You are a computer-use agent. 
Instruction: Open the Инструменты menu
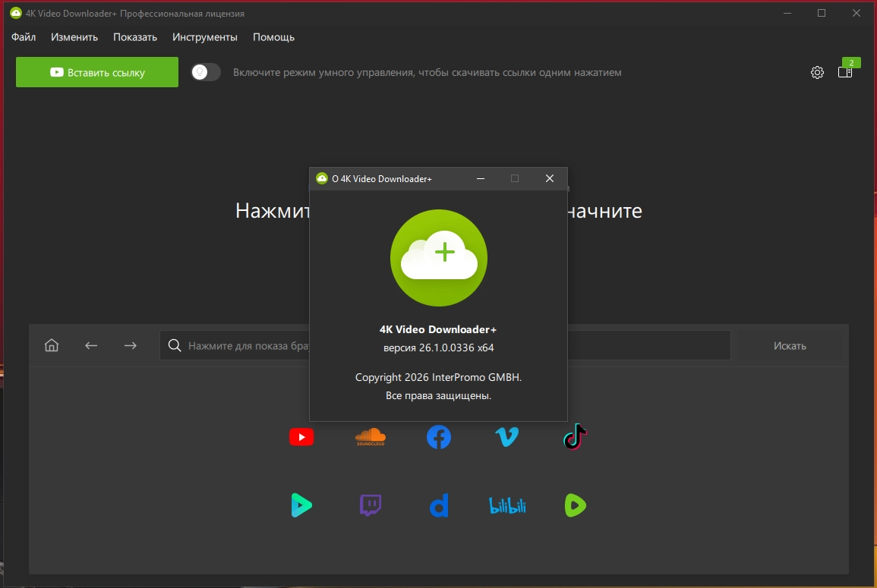[205, 37]
